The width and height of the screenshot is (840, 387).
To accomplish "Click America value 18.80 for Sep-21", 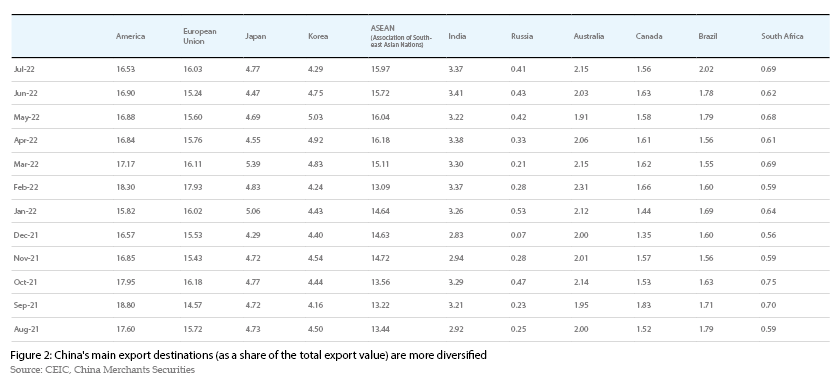I will point(125,305).
